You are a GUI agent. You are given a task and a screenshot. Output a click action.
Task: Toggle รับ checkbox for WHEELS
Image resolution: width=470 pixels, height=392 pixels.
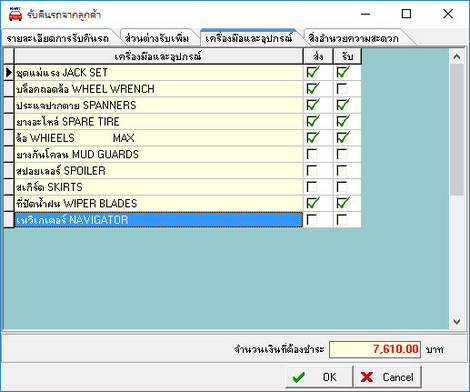[x=342, y=138]
